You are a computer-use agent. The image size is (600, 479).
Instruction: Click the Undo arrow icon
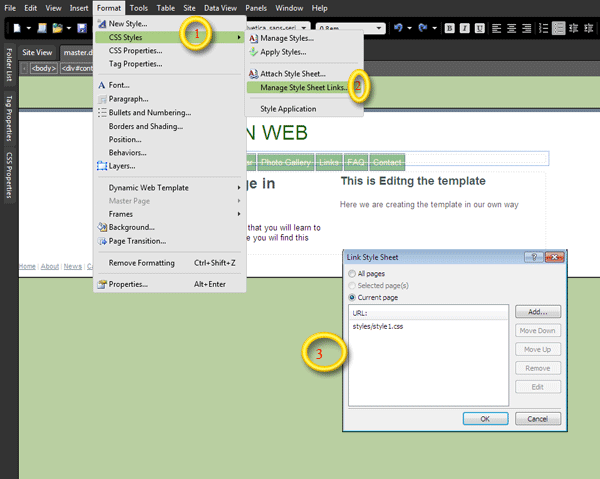[398, 28]
